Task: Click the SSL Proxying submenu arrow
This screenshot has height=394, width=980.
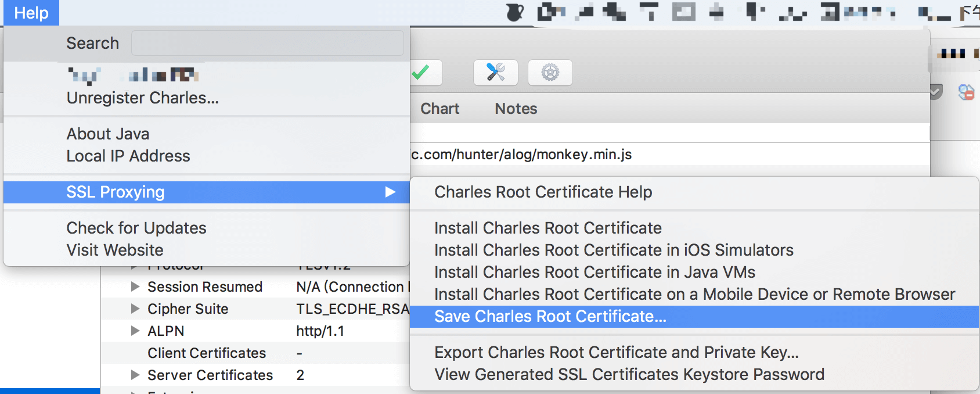Action: tap(390, 192)
